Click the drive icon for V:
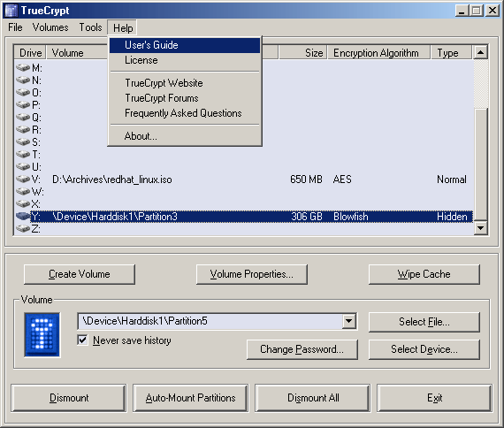Screen dimensions: 504x428 pyautogui.click(x=23, y=179)
